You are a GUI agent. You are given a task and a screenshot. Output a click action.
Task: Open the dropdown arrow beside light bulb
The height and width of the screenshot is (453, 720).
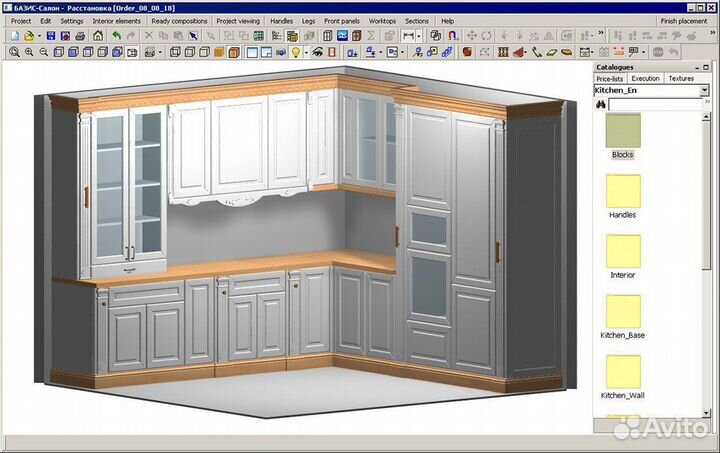[306, 52]
